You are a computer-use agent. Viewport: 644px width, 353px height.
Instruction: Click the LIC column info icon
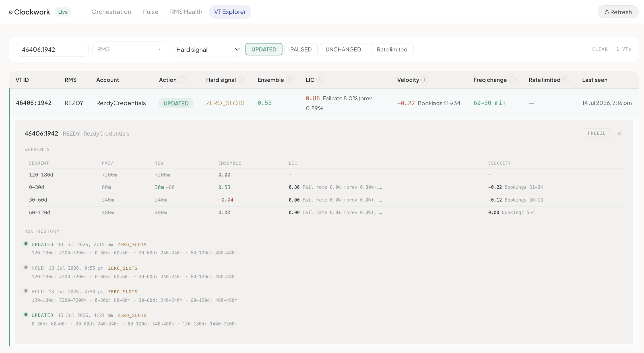click(x=320, y=80)
